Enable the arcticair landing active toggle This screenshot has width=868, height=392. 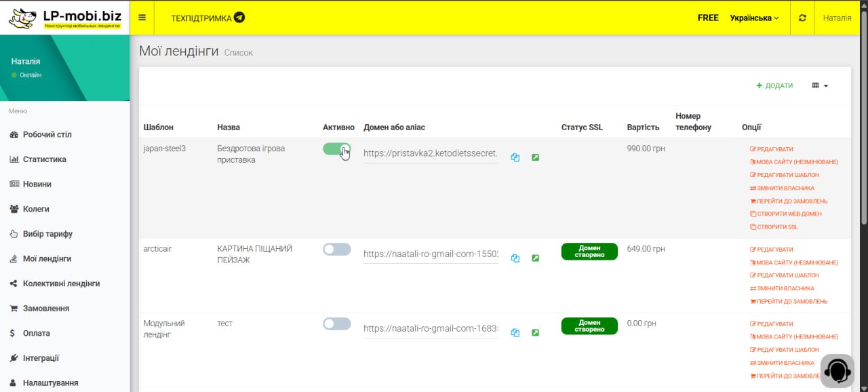point(337,249)
